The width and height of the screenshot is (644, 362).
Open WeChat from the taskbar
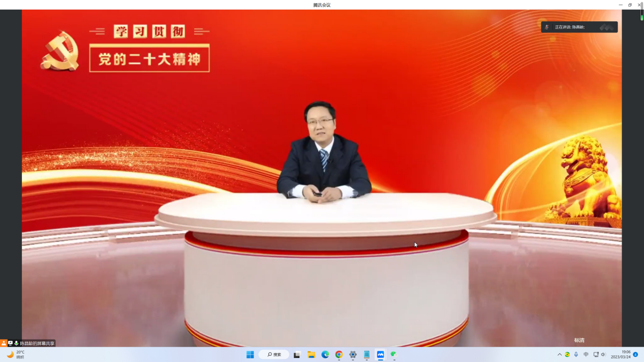[x=394, y=354]
